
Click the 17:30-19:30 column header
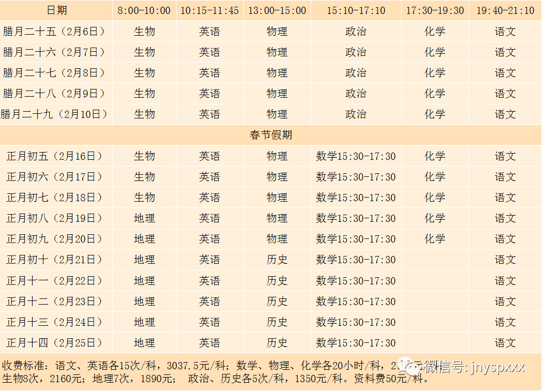point(435,10)
